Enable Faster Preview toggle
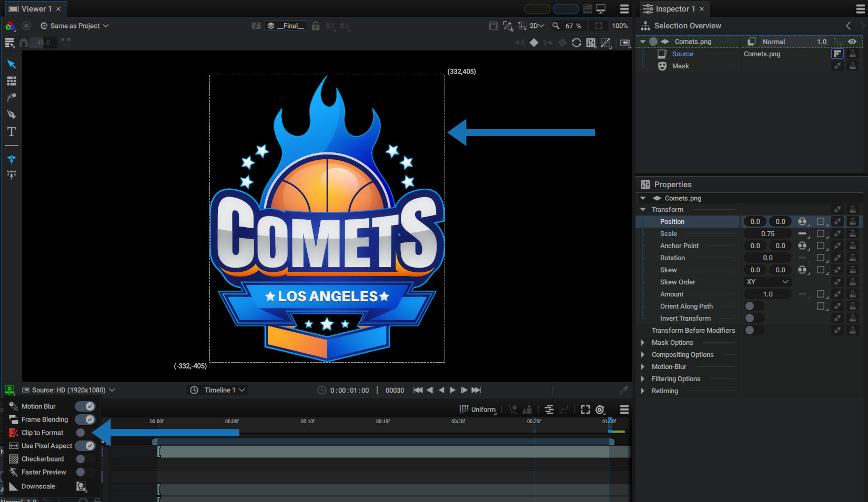 (85, 472)
